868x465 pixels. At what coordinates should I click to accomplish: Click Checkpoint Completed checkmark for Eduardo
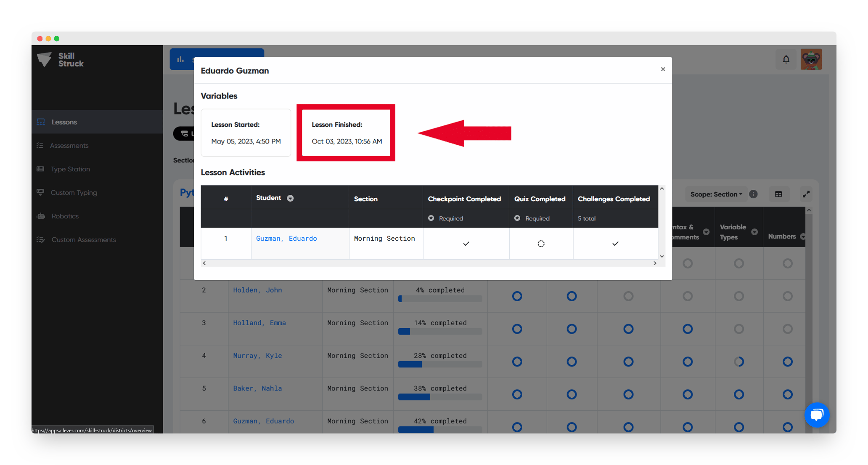pyautogui.click(x=466, y=244)
